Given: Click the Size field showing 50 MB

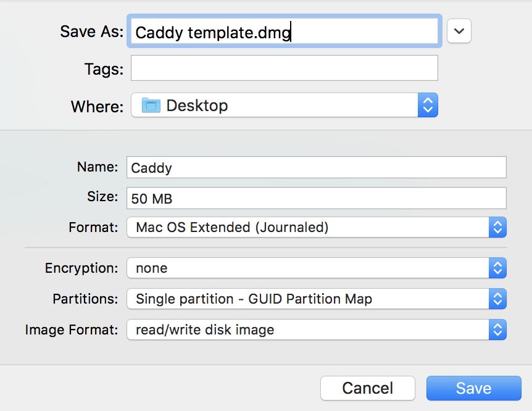Looking at the screenshot, I should [316, 198].
